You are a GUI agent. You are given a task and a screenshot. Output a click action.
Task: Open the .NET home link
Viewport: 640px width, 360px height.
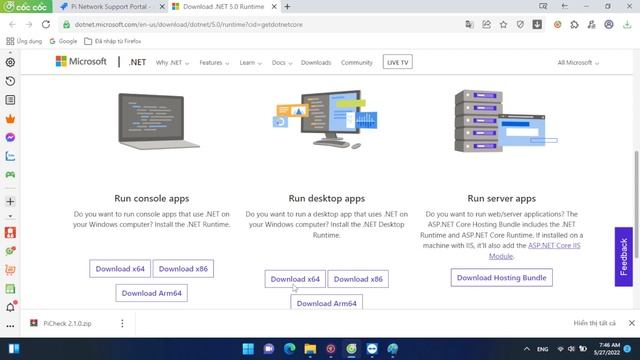137,62
